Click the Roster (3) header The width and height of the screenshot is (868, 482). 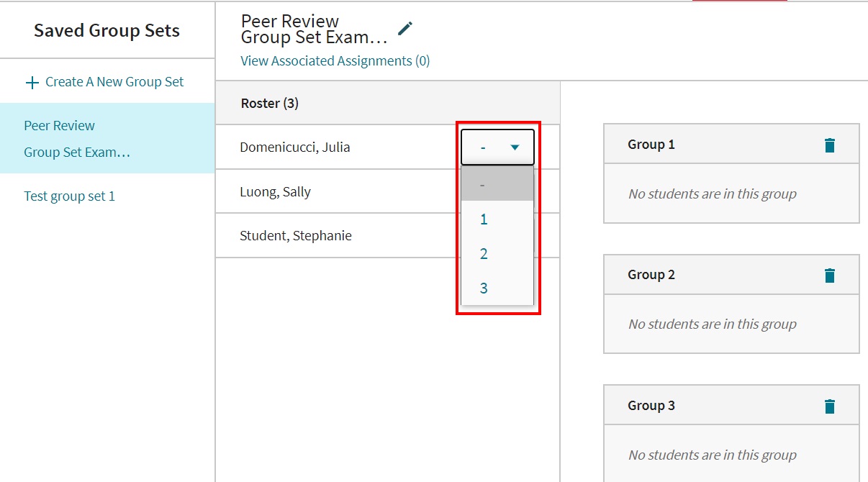269,103
